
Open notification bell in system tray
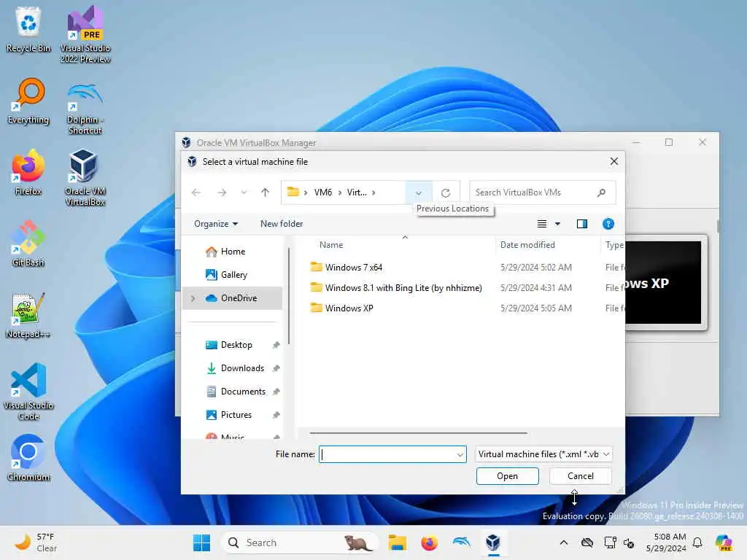(x=697, y=542)
